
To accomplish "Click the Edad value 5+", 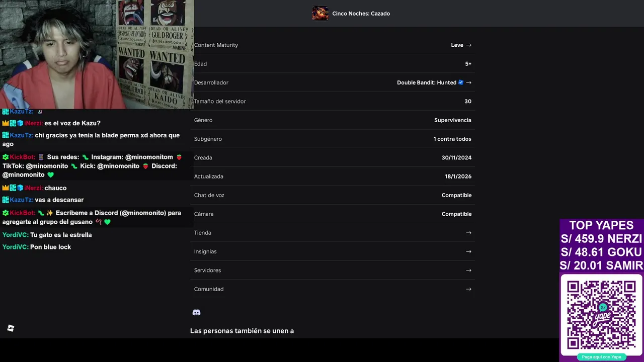I will 468,64.
